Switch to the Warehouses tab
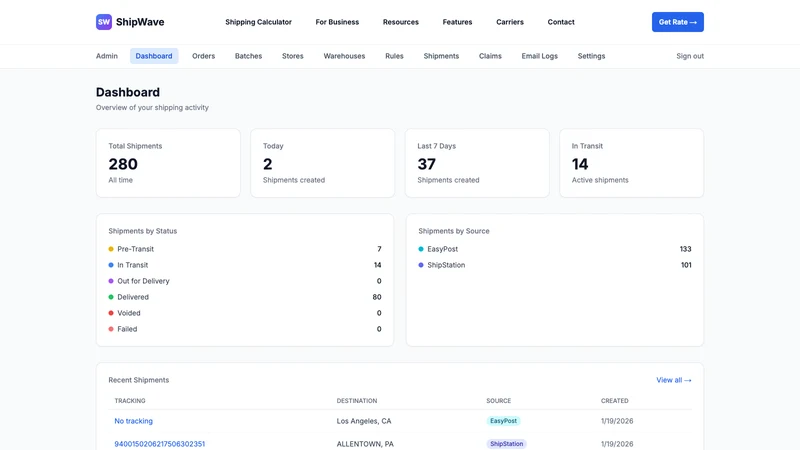800x450 pixels. coord(344,56)
